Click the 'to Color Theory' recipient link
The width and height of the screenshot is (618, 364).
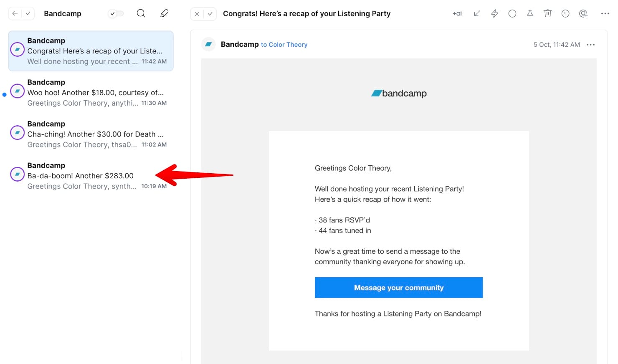pyautogui.click(x=284, y=45)
